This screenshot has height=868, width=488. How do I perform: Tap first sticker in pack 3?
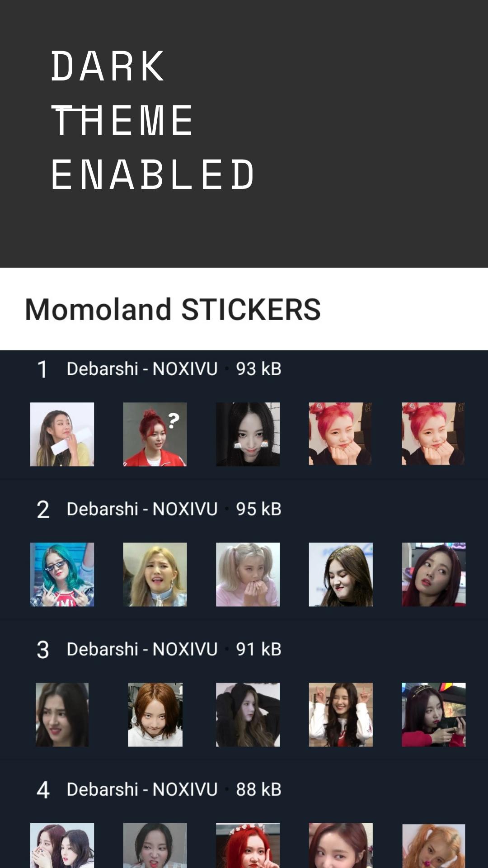pos(62,715)
